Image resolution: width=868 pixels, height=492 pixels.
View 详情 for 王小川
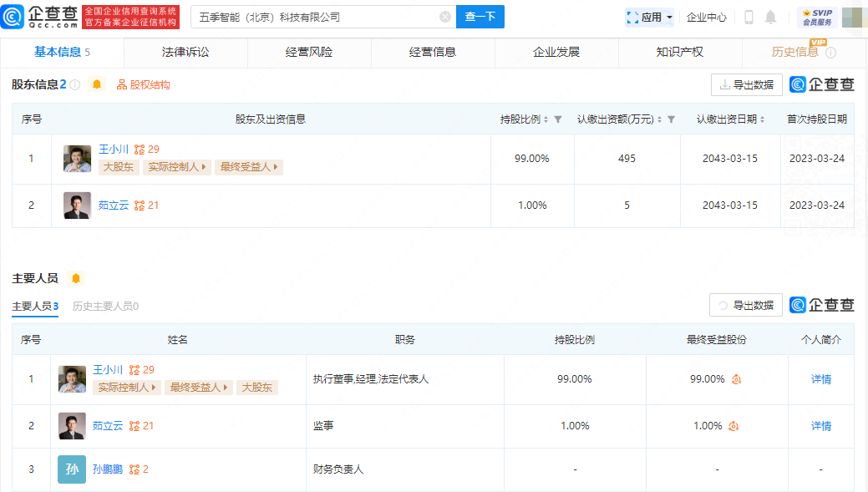click(x=821, y=379)
